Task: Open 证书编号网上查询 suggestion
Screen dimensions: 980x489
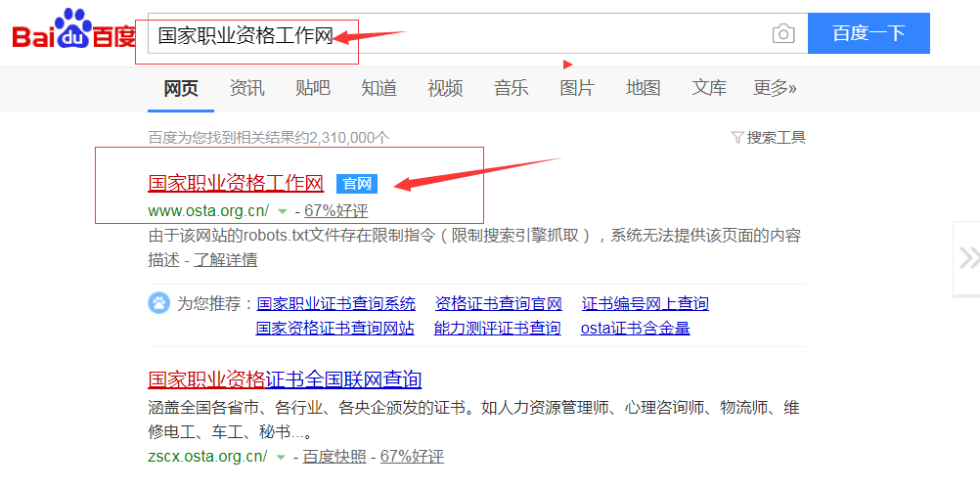Action: pos(645,304)
